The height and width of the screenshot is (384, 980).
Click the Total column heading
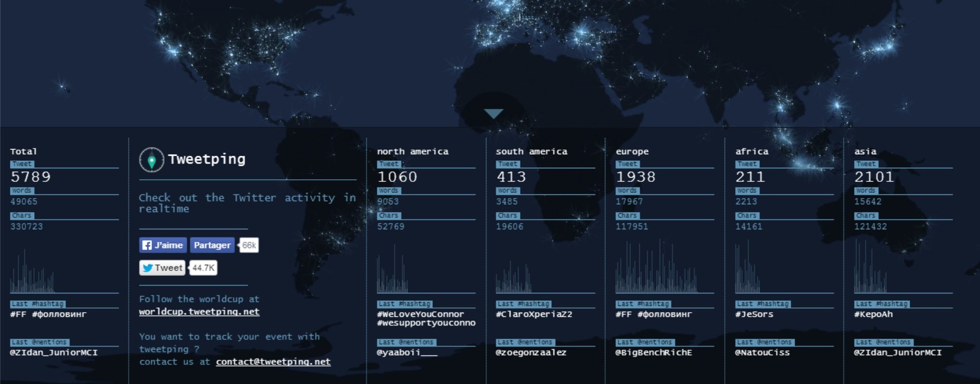coord(23,152)
